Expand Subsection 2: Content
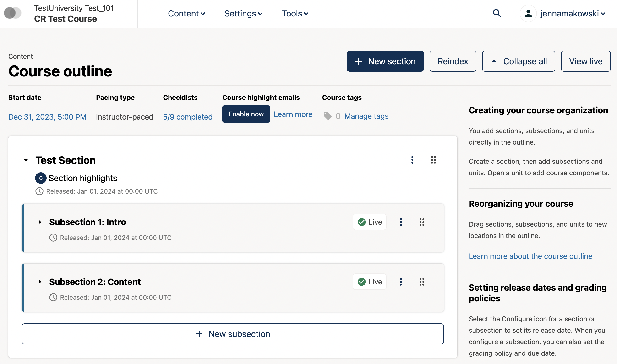This screenshot has height=364, width=617. tap(40, 282)
